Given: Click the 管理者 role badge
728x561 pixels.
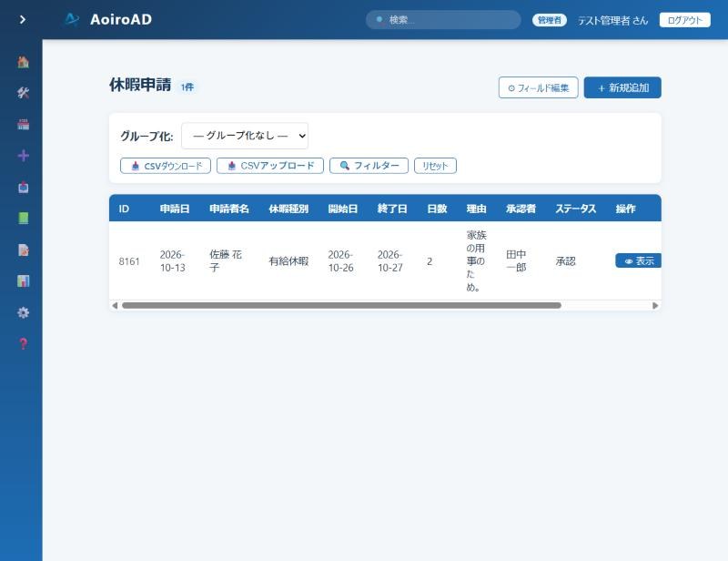Looking at the screenshot, I should (550, 20).
